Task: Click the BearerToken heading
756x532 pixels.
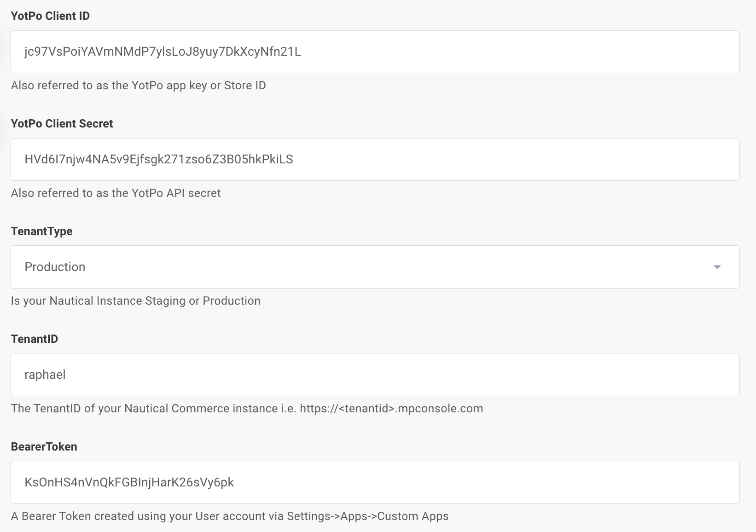Action: 44,446
